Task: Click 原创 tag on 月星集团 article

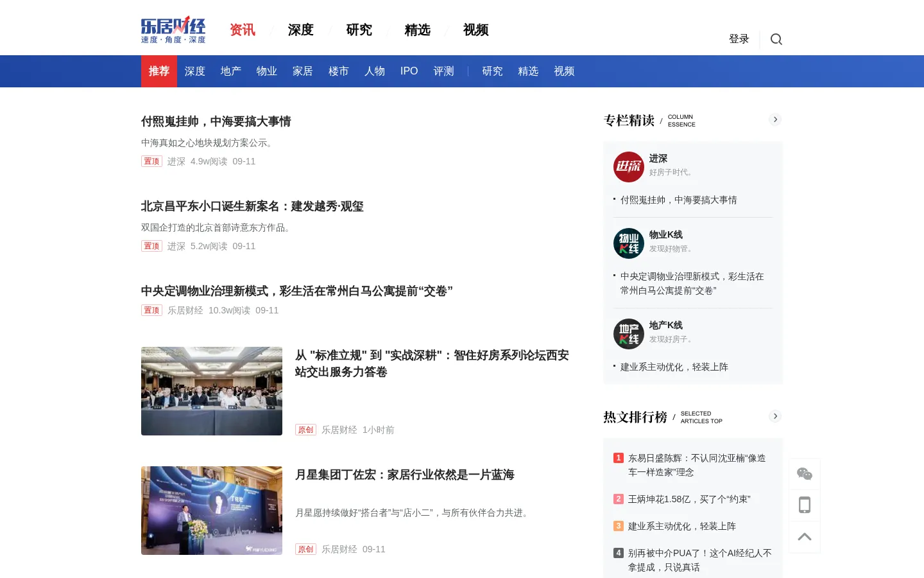Action: coord(305,549)
